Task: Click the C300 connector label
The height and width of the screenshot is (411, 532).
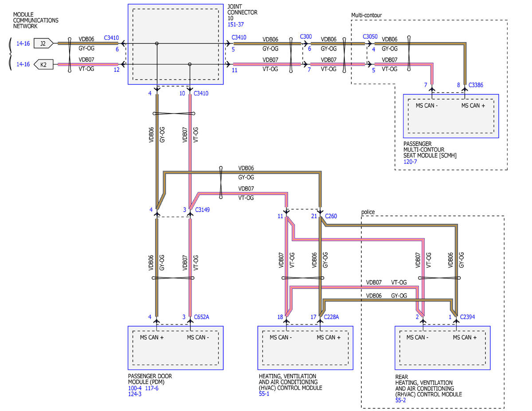Action: click(306, 36)
